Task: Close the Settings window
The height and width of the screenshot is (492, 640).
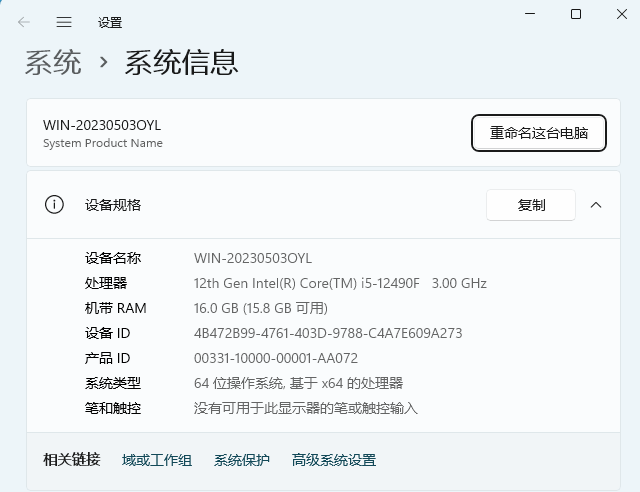Action: [622, 14]
